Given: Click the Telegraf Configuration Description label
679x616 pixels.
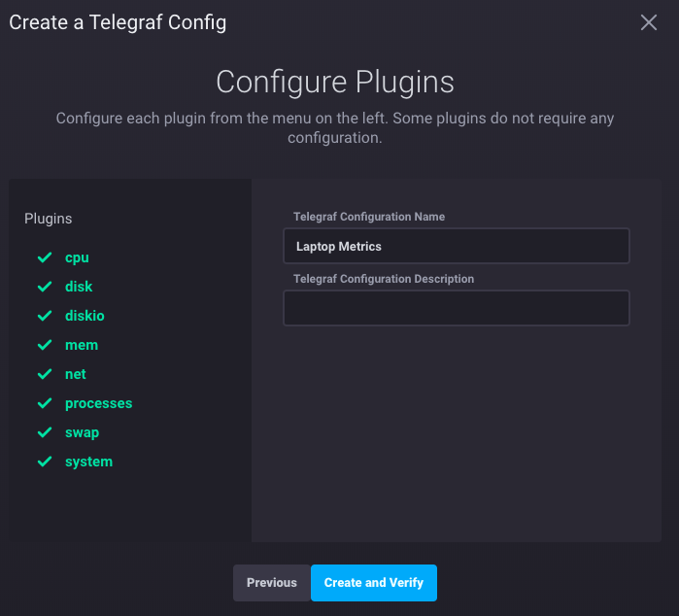Looking at the screenshot, I should tap(384, 279).
